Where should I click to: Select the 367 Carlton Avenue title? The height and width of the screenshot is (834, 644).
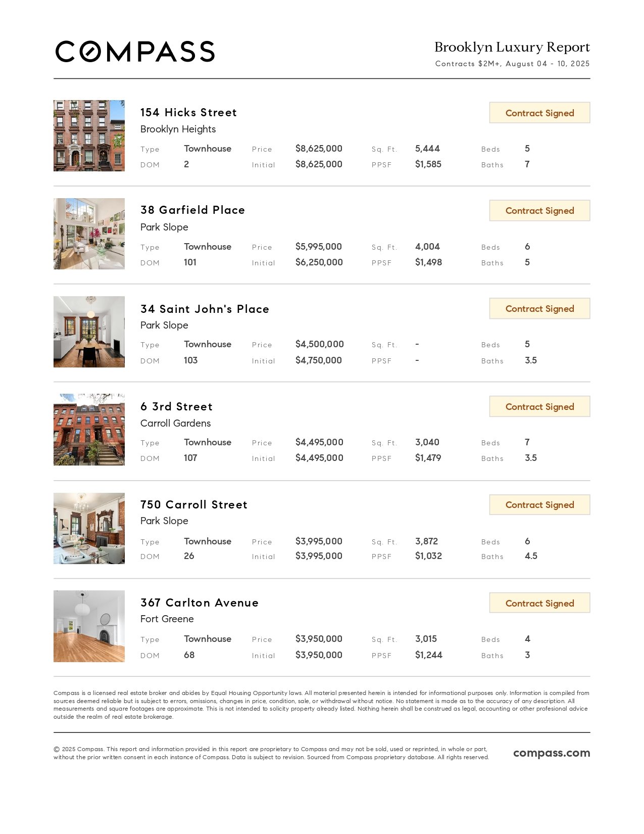200,603
